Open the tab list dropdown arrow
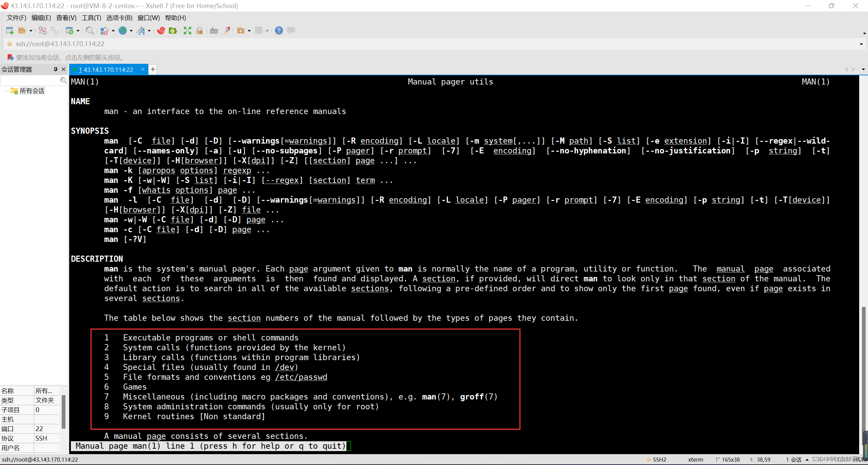This screenshot has width=868, height=465. click(x=863, y=69)
